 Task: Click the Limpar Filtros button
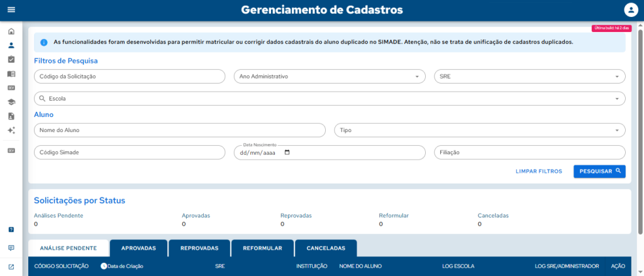point(538,171)
